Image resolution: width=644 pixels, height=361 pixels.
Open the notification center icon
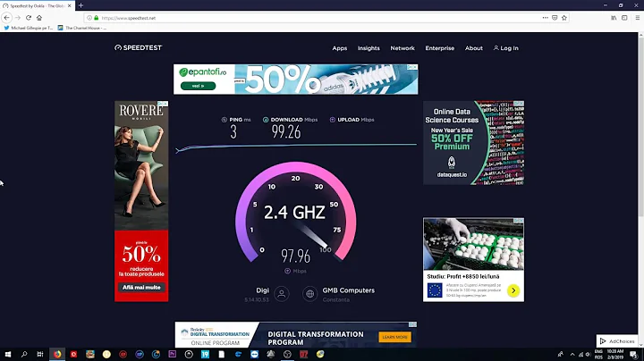tap(634, 355)
